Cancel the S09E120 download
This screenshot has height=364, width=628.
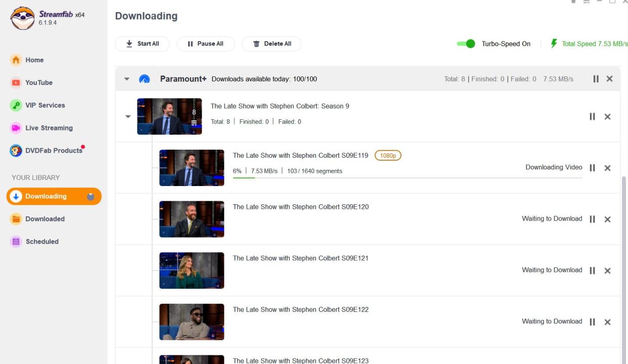608,219
